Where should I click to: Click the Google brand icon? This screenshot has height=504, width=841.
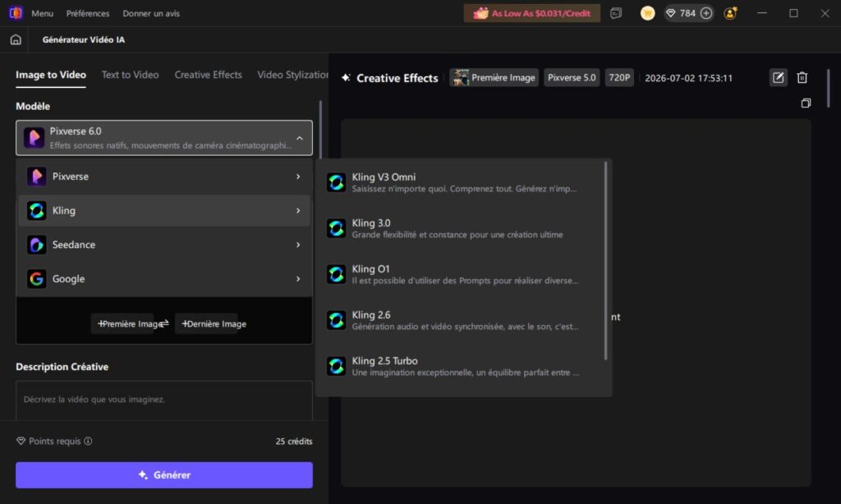coord(36,279)
